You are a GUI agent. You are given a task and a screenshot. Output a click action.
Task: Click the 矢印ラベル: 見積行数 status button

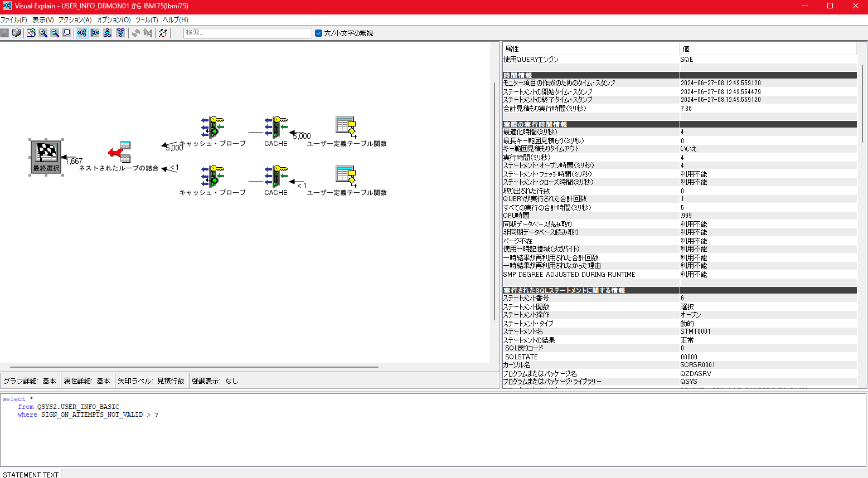[x=151, y=381]
